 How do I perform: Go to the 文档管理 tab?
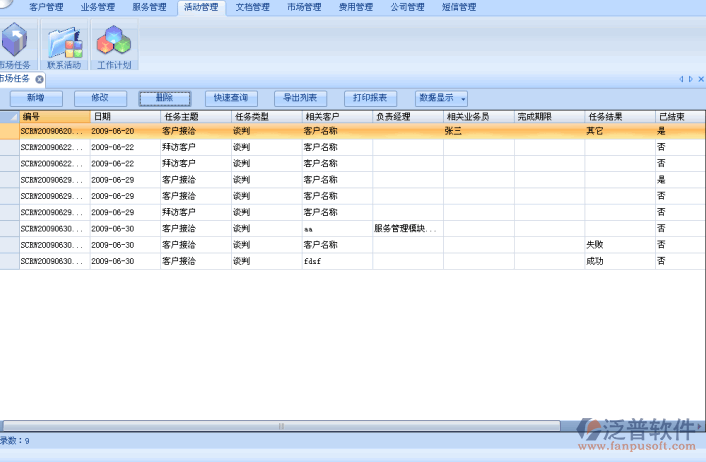pos(252,7)
